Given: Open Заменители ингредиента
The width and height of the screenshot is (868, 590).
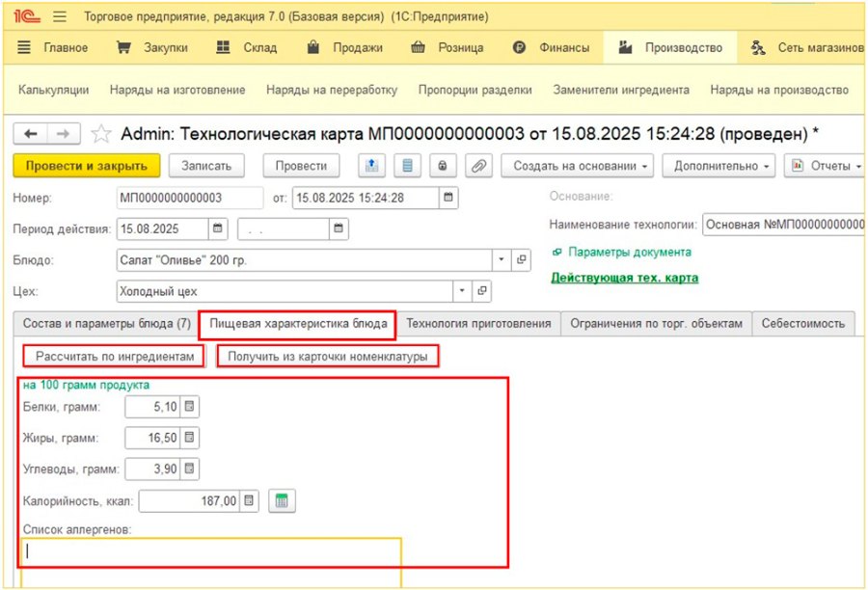Looking at the screenshot, I should pyautogui.click(x=621, y=90).
